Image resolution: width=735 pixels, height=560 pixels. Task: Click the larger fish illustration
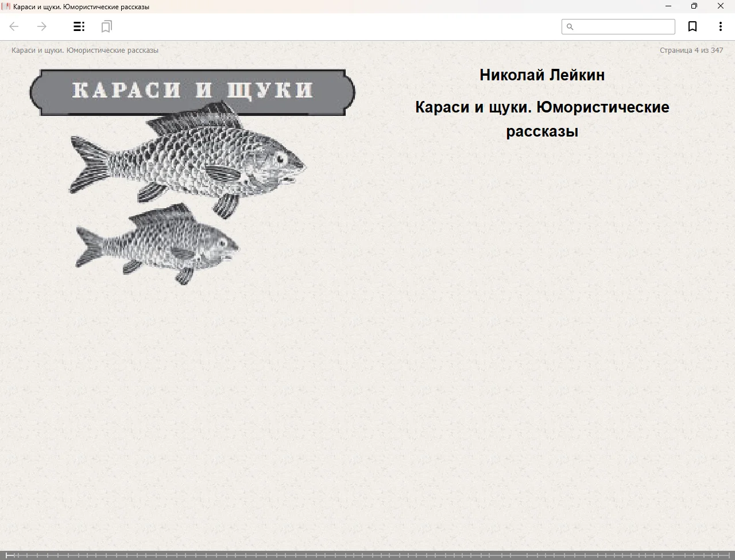(189, 158)
